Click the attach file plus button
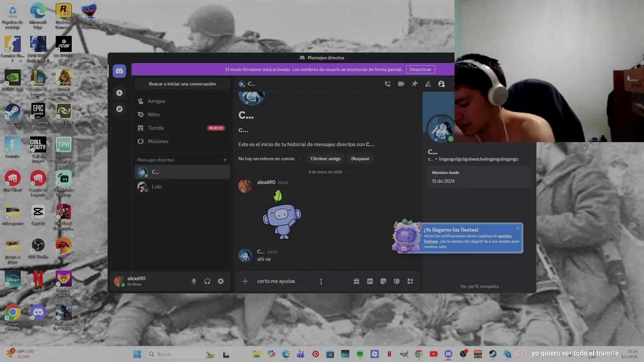644x362 pixels. tap(245, 282)
